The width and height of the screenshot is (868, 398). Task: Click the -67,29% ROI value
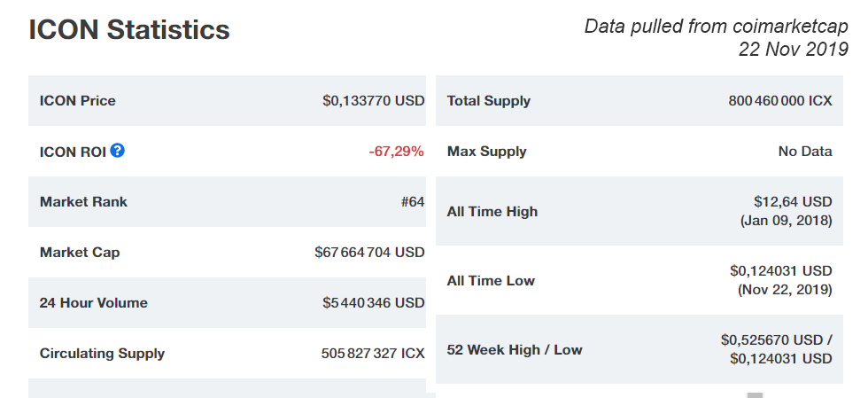point(397,152)
